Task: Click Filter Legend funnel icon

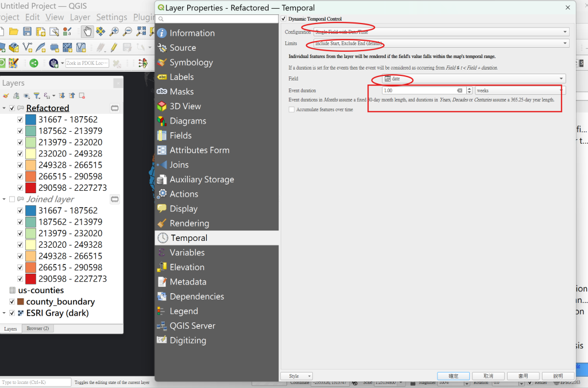Action: click(36, 95)
